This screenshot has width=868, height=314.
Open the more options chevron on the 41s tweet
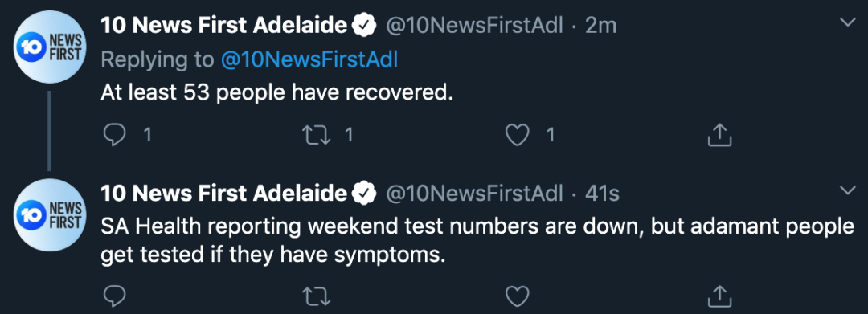coord(848,190)
